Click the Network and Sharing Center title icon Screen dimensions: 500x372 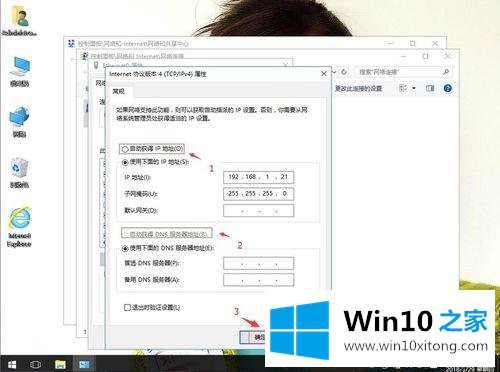71,43
